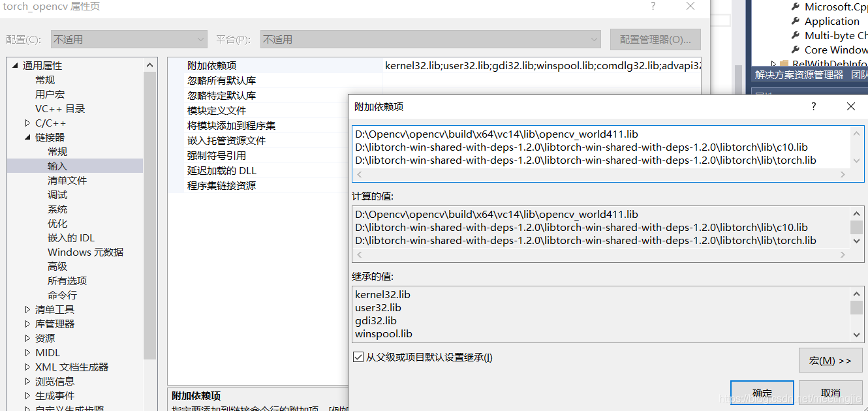This screenshot has height=411, width=868.
Task: Select 所有选项 tree item
Action: pyautogui.click(x=67, y=281)
